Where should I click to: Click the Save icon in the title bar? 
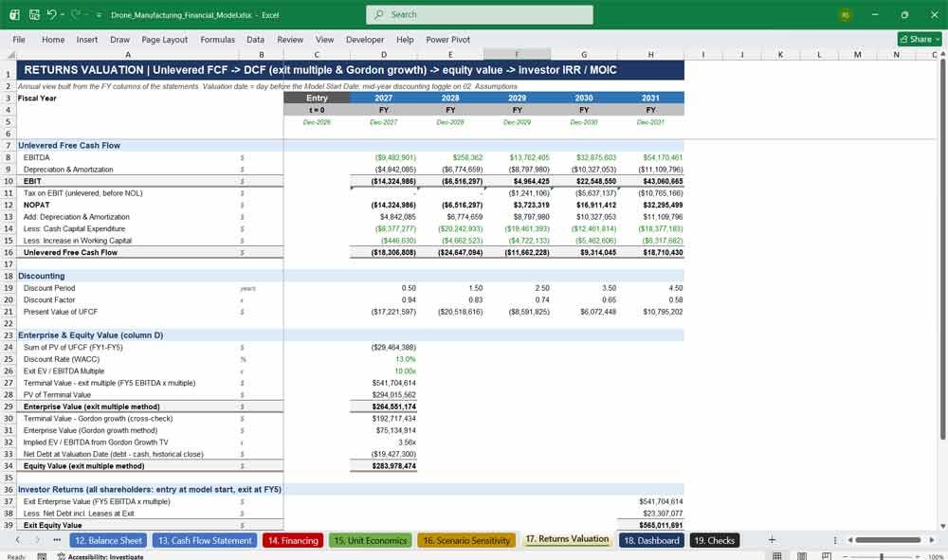click(x=34, y=14)
